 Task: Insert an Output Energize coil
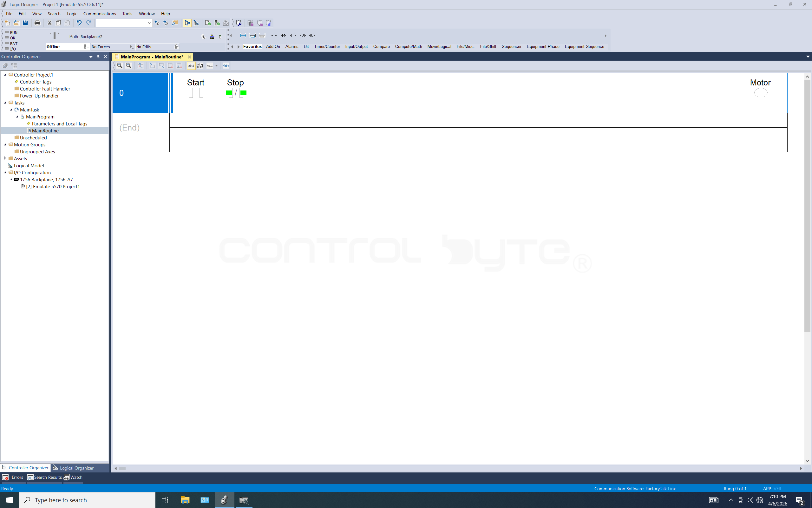(x=293, y=36)
